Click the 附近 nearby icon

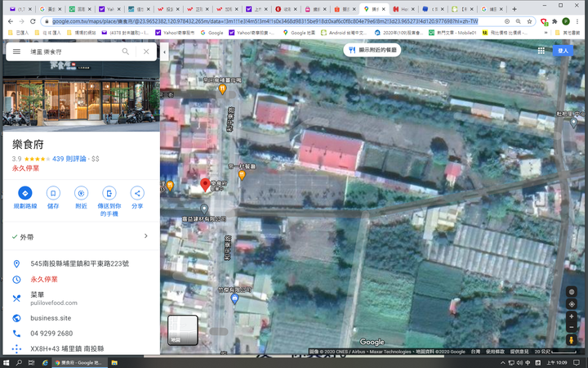tap(81, 193)
